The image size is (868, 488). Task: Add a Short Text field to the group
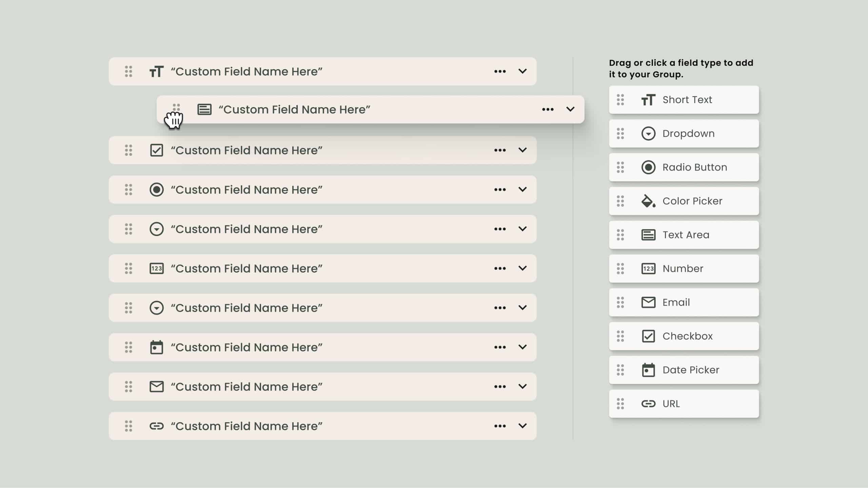[684, 100]
